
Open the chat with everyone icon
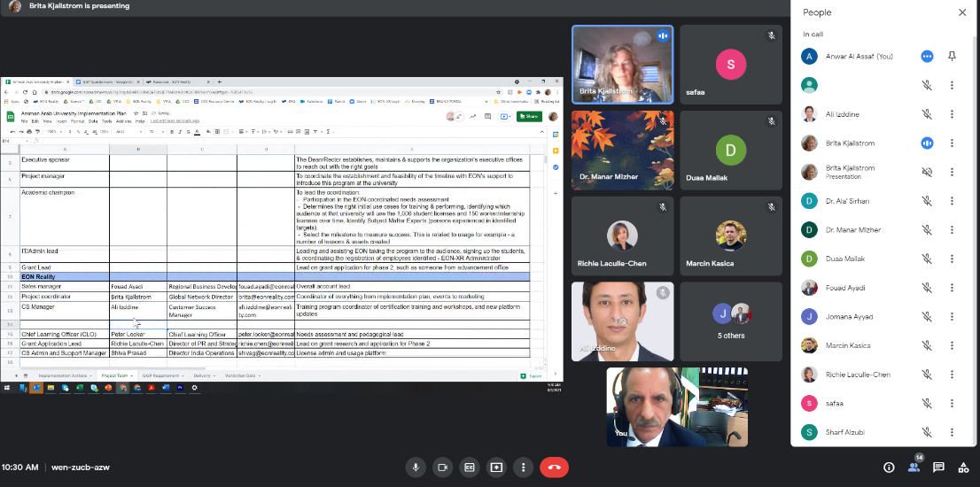938,467
